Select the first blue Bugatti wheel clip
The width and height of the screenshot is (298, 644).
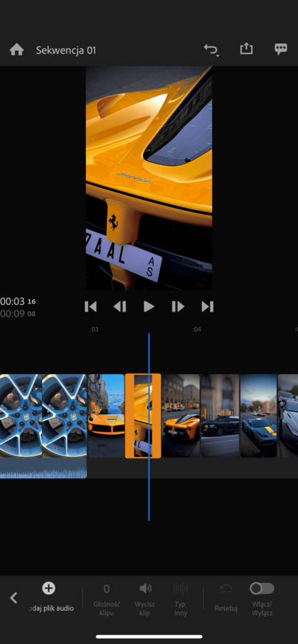pos(21,415)
